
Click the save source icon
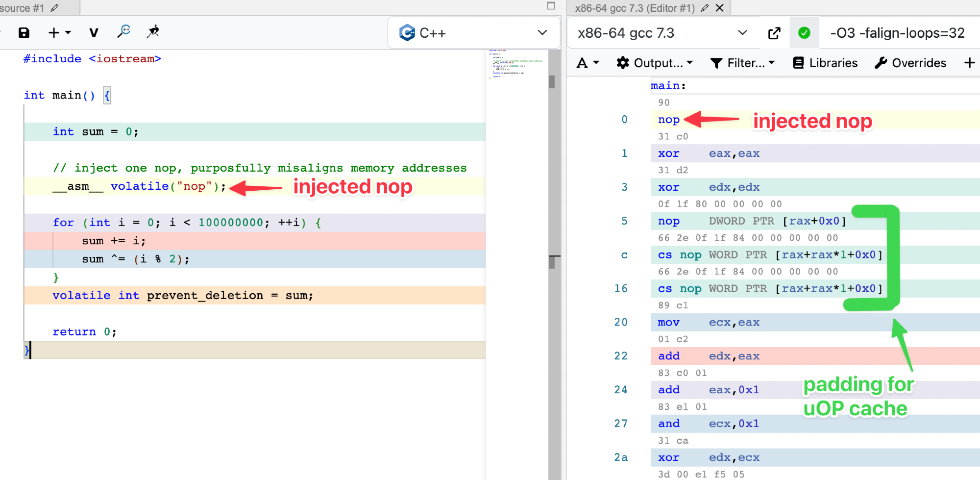pyautogui.click(x=24, y=33)
